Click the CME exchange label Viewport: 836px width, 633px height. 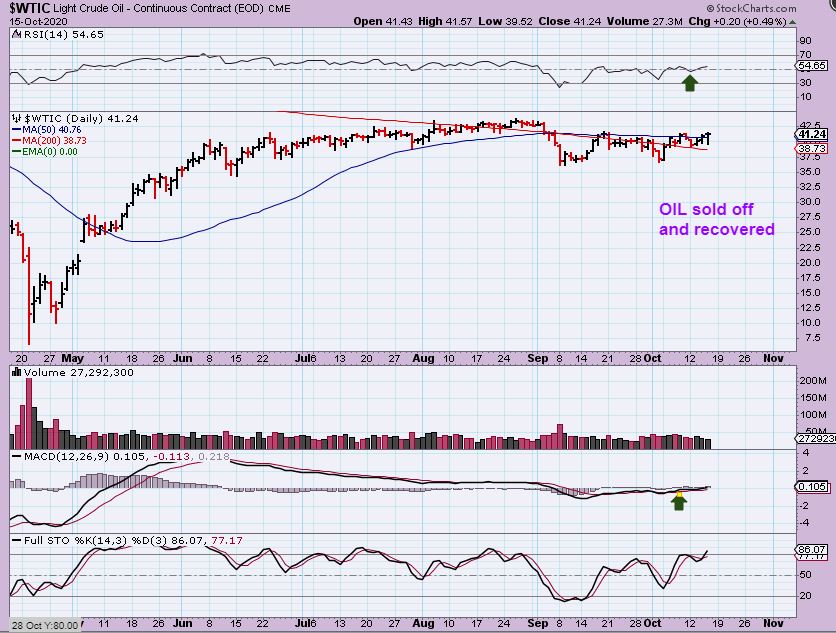coord(279,9)
